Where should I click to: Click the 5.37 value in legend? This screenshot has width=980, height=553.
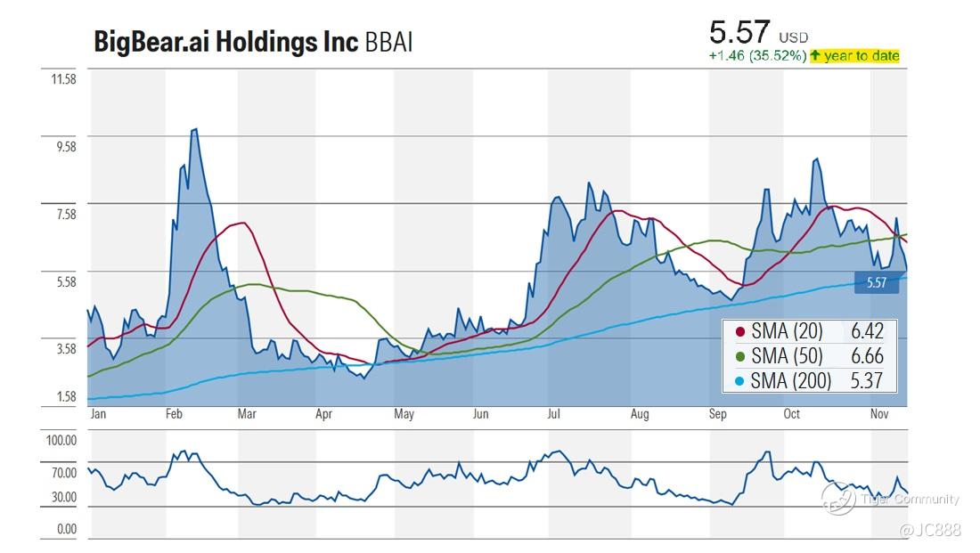coord(867,380)
